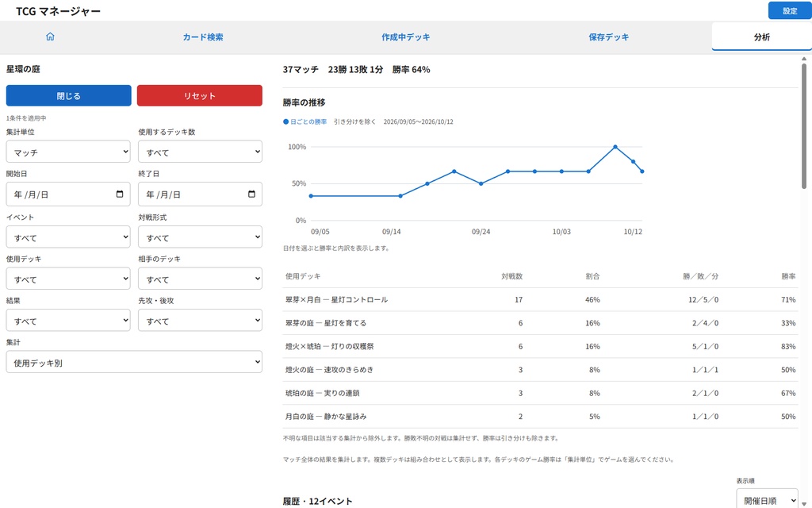The height and width of the screenshot is (508, 812).
Task: Open the 表示順 dropdown showing 開催日順
Action: 767,500
